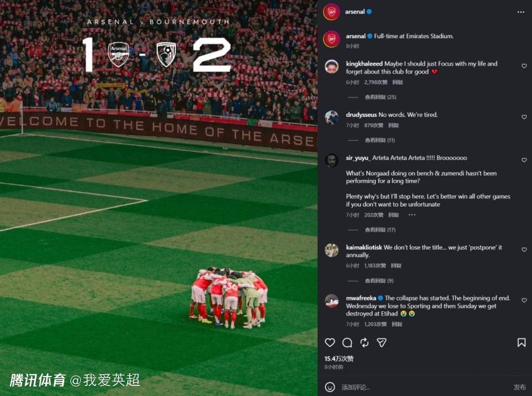Like drudysseus's comment heart
This screenshot has height=396, width=532.
tap(524, 117)
